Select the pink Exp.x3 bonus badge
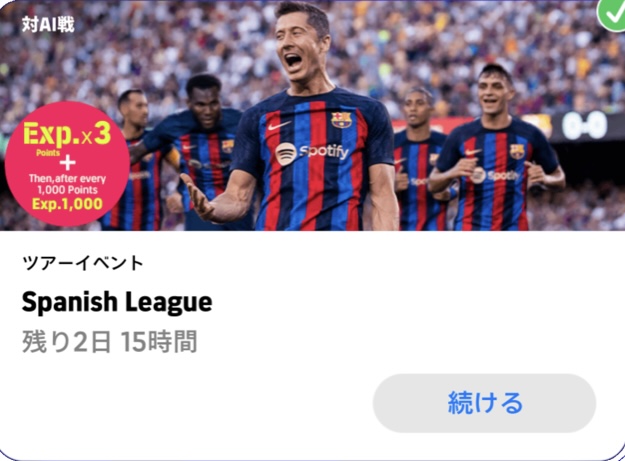The image size is (625, 461). pyautogui.click(x=67, y=164)
